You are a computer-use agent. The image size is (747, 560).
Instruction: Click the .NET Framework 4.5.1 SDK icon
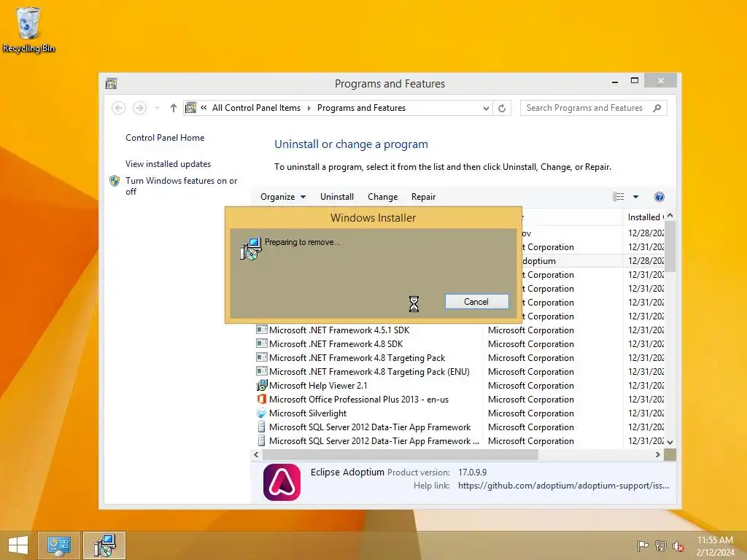(262, 330)
